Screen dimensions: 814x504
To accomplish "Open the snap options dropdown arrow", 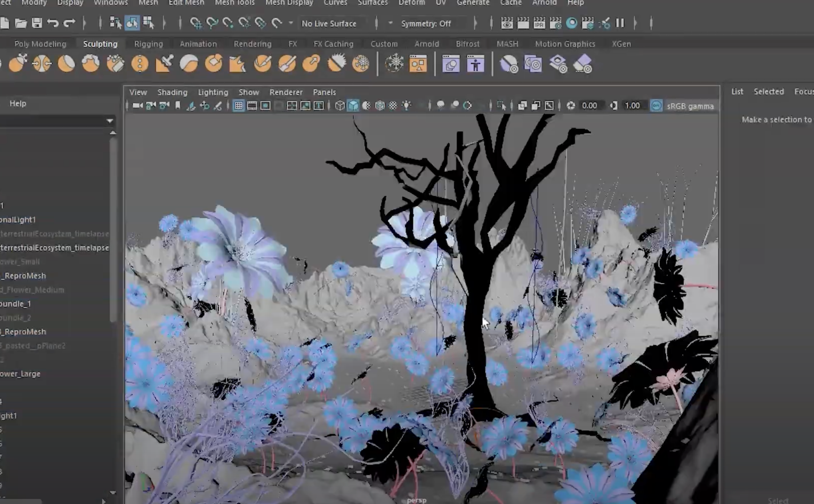I will coord(291,23).
